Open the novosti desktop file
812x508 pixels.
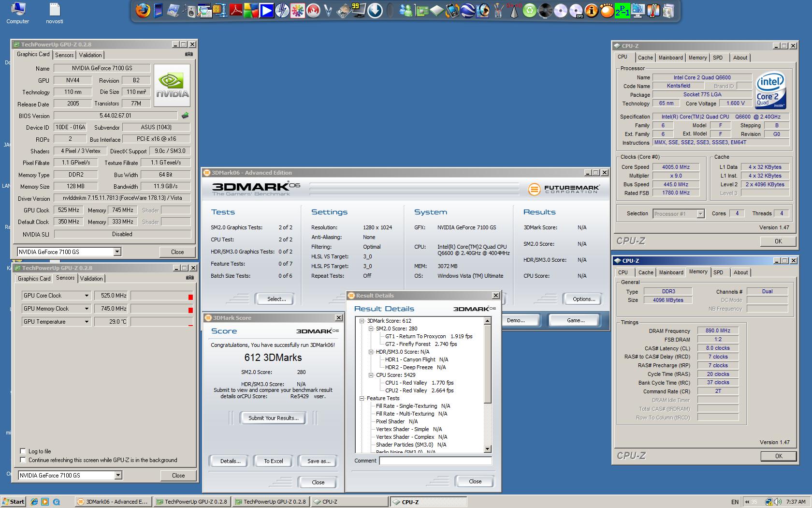click(x=55, y=13)
